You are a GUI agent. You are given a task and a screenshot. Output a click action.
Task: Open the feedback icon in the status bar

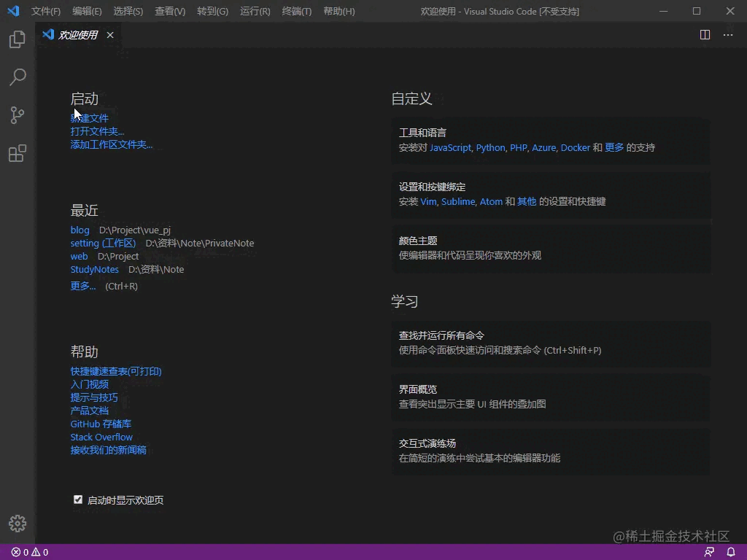[708, 552]
